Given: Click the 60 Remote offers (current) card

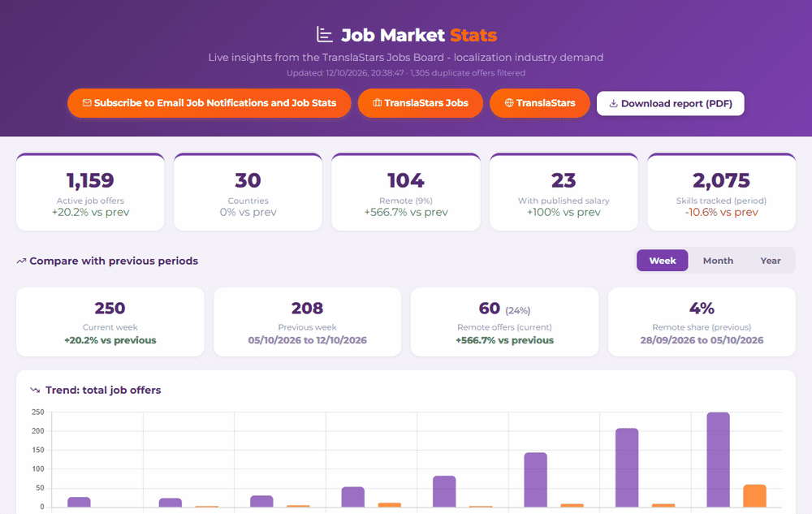Looking at the screenshot, I should pos(505,322).
